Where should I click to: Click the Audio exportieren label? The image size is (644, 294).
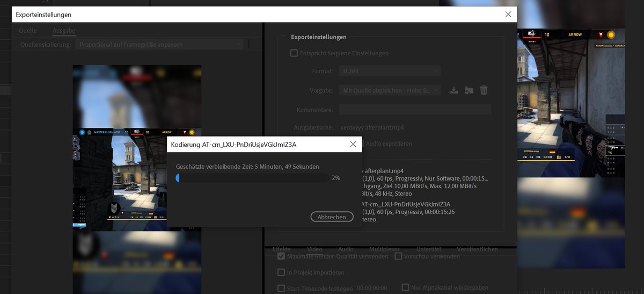point(389,144)
